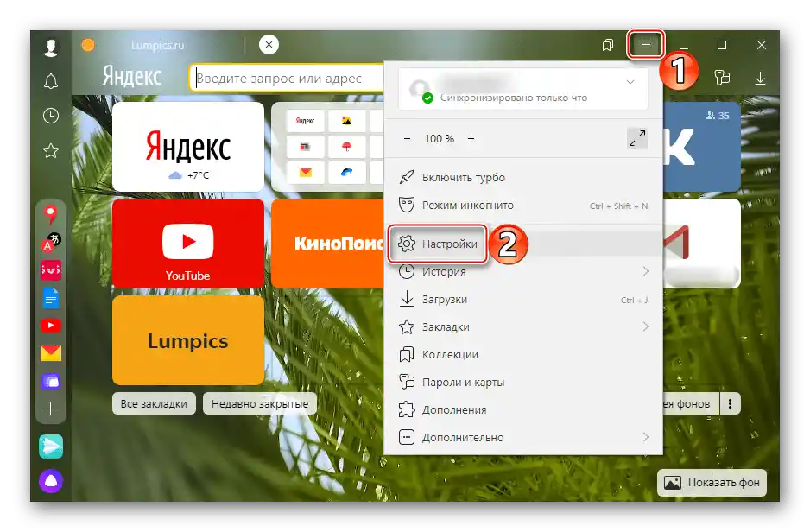Click 'Включить турбо' menu item
Image resolution: width=810 pixels, height=532 pixels.
[523, 177]
